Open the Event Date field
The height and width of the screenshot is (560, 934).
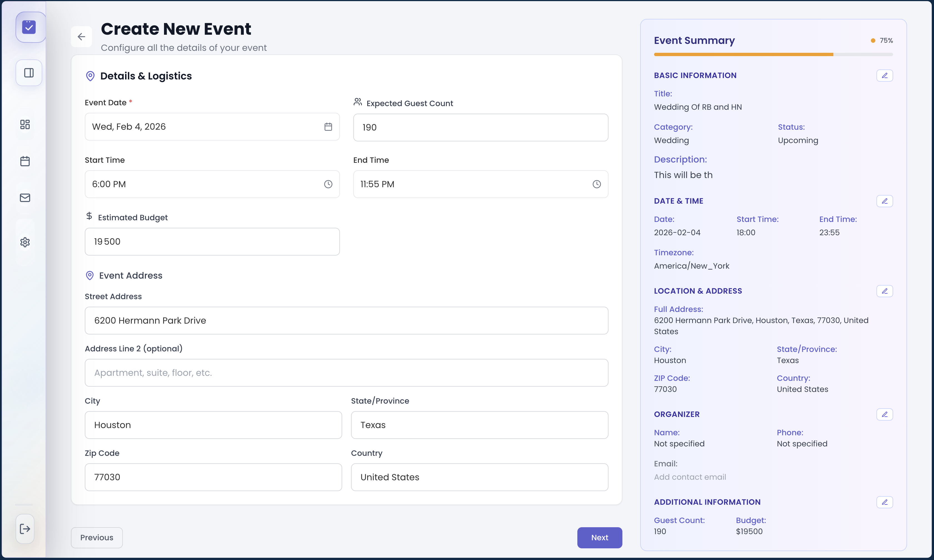(x=212, y=127)
